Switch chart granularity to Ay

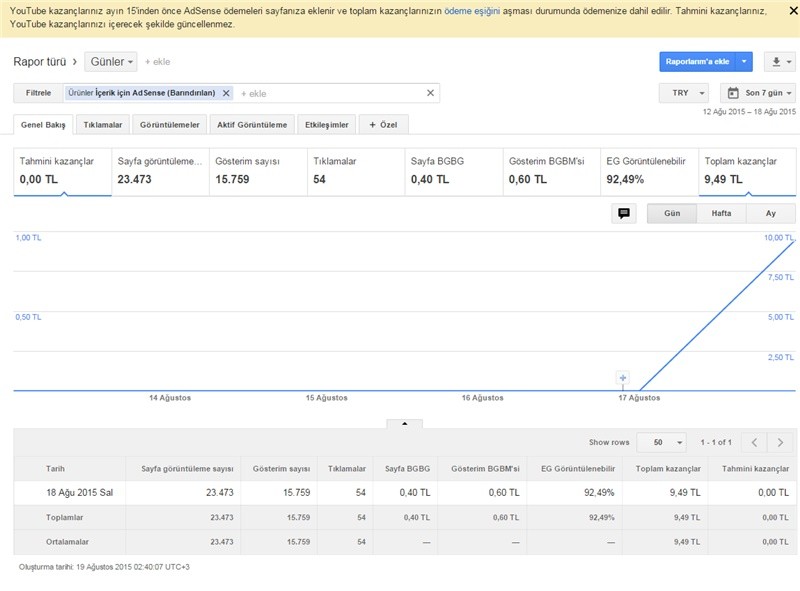point(771,213)
